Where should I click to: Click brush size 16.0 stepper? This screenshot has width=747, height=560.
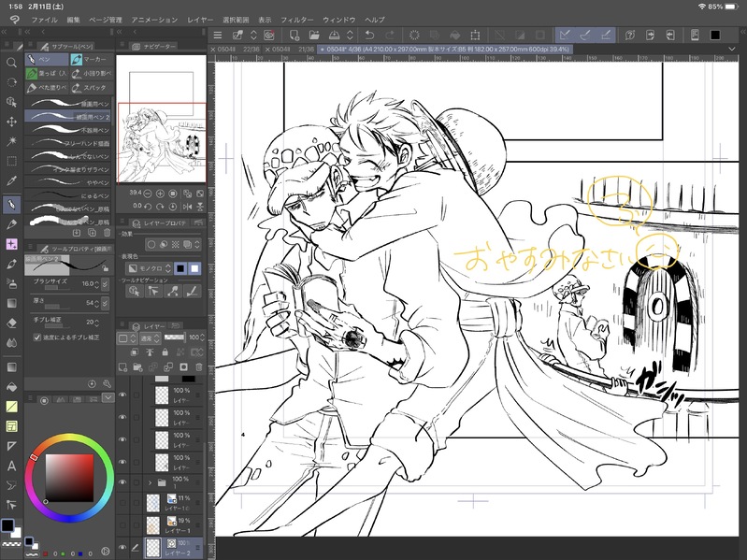pyautogui.click(x=96, y=284)
